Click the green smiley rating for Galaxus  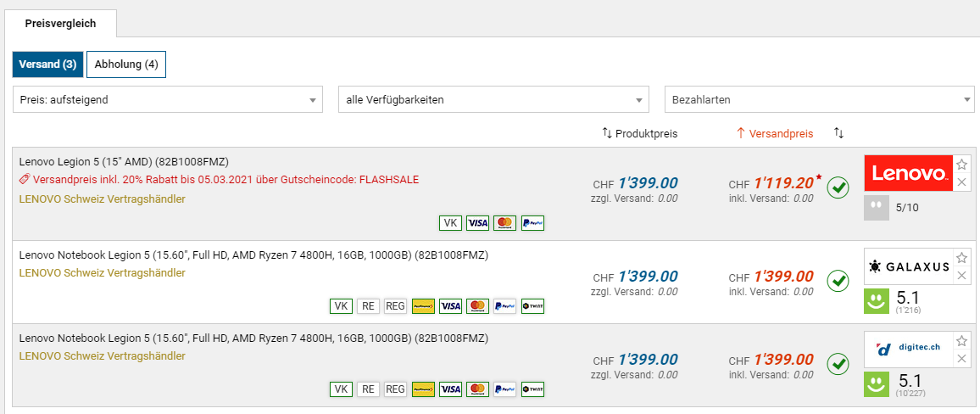tap(876, 302)
